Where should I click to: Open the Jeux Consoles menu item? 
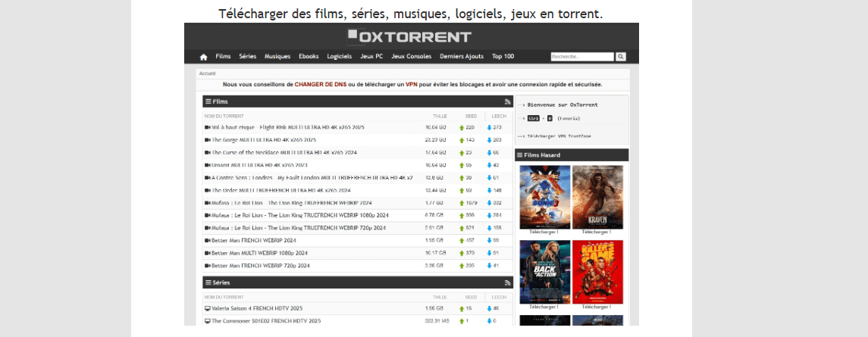point(412,57)
